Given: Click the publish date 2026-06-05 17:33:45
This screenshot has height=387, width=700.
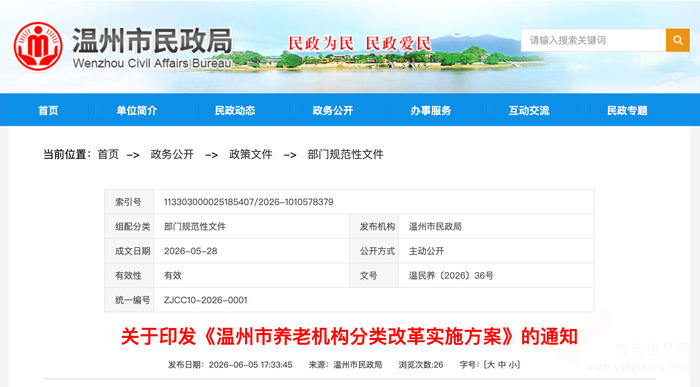Looking at the screenshot, I should pyautogui.click(x=250, y=365).
